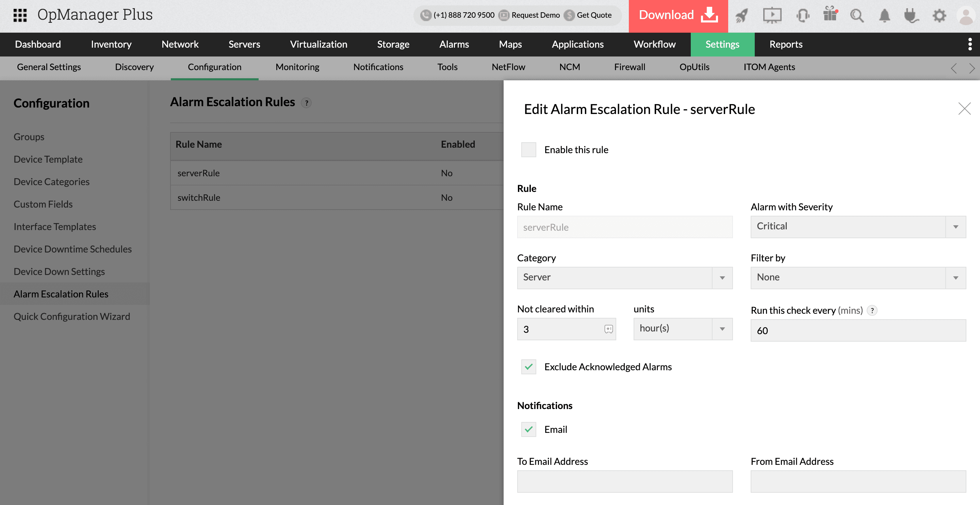The width and height of the screenshot is (980, 505).
Task: Click the headset support icon
Action: (803, 16)
